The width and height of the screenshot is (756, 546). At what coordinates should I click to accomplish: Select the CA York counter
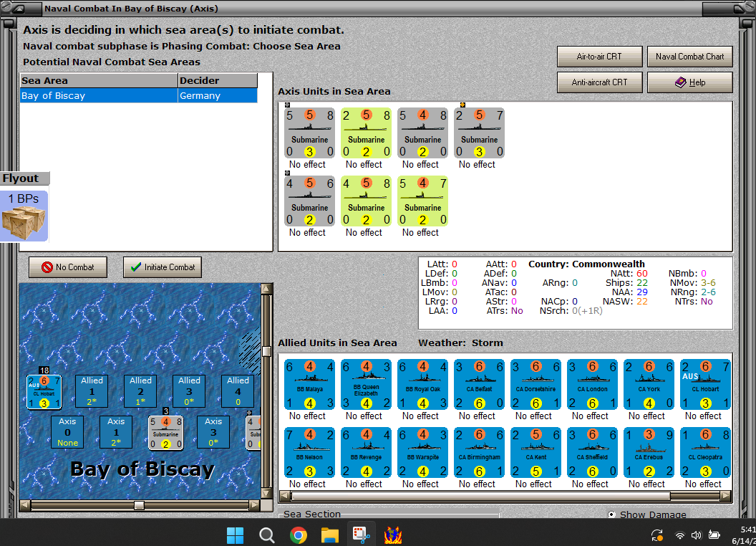pyautogui.click(x=649, y=384)
